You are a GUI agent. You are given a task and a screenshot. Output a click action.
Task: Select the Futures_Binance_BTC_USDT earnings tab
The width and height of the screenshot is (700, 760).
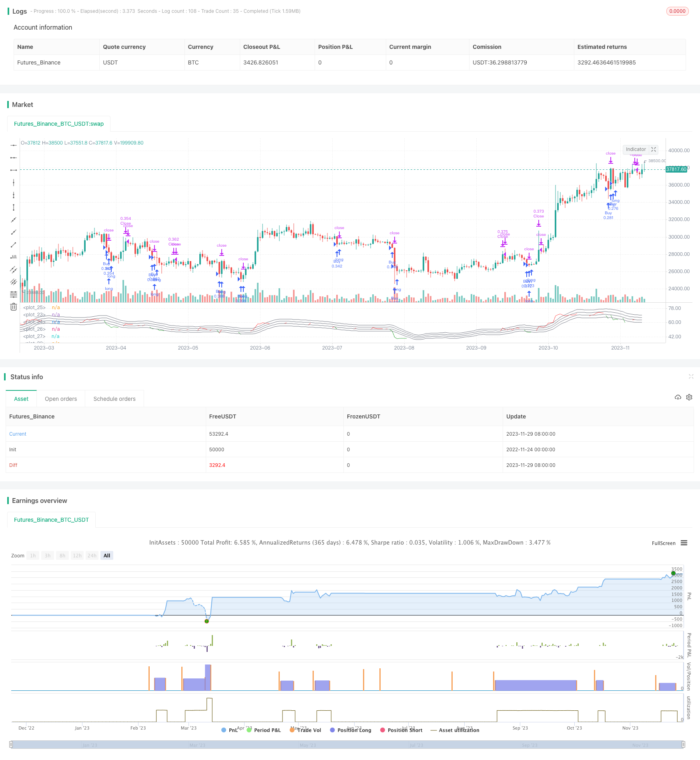click(51, 520)
